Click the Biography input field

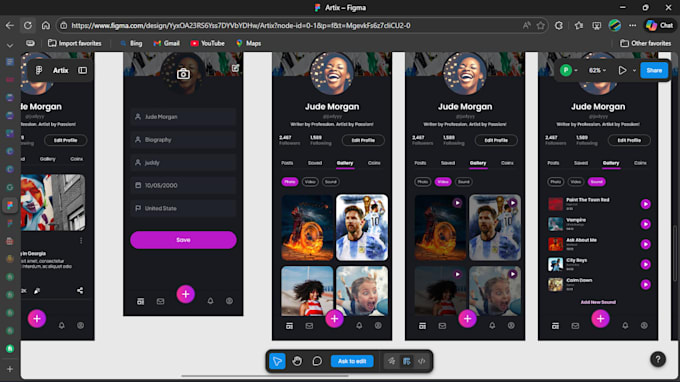pos(183,140)
